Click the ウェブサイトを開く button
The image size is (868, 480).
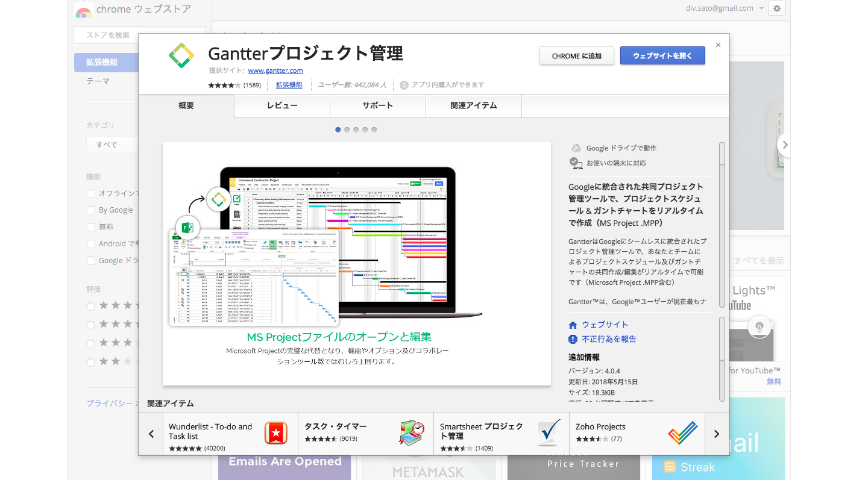point(662,56)
